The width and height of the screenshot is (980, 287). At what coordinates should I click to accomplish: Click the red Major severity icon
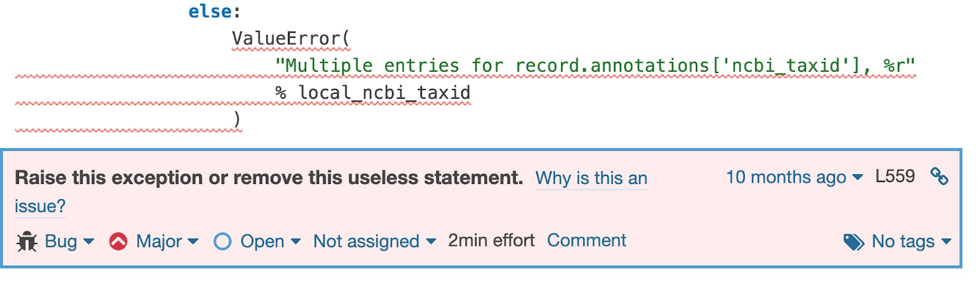coord(118,242)
